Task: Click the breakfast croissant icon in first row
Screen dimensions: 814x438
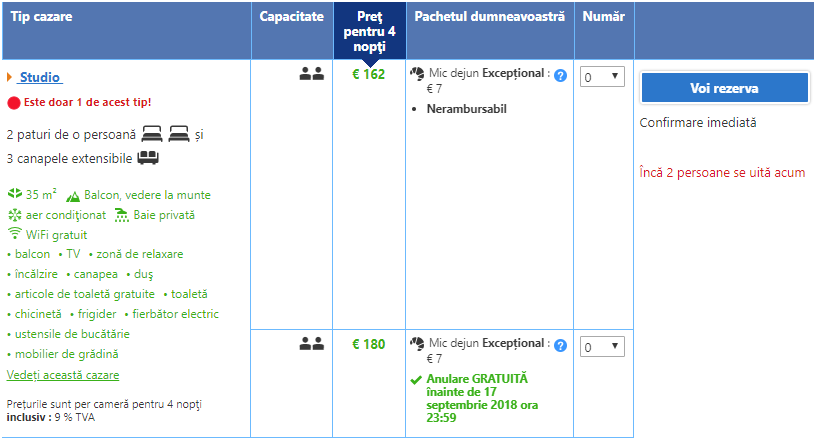Action: pos(418,74)
